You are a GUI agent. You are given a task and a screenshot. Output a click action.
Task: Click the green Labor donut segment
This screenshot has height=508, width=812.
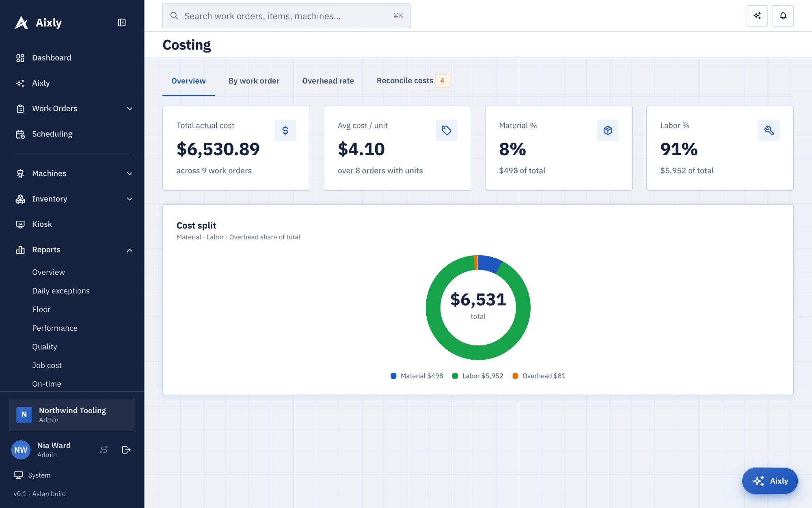478,352
